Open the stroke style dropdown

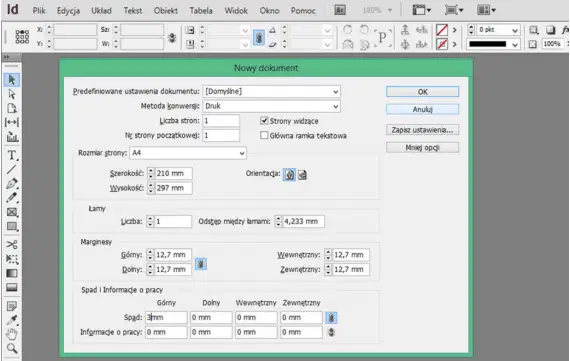(515, 45)
